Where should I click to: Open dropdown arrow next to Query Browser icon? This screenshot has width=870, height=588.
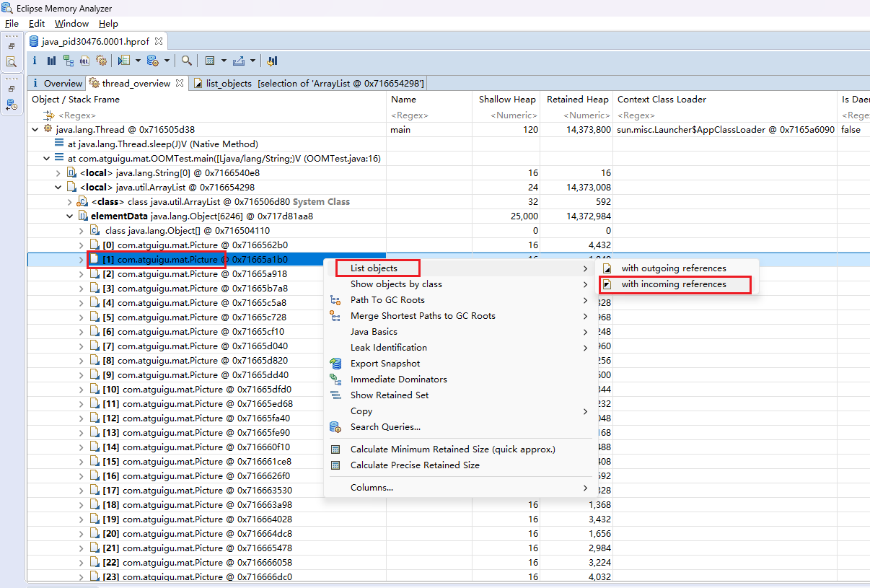(x=167, y=61)
